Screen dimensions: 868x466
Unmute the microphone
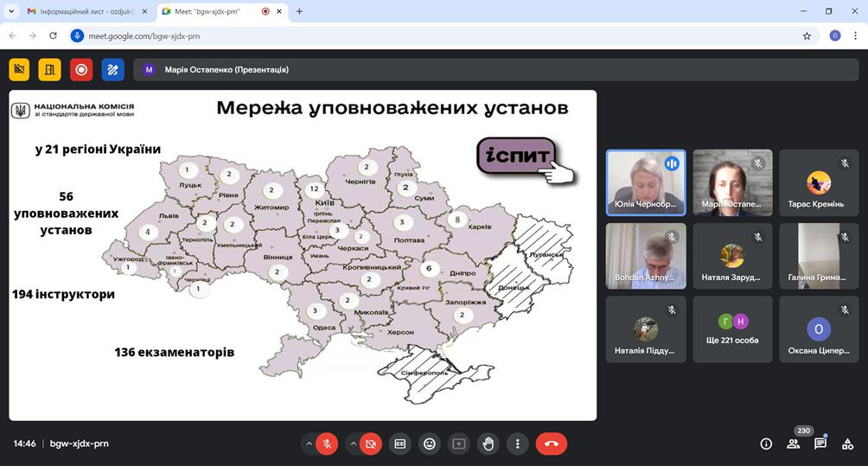327,444
